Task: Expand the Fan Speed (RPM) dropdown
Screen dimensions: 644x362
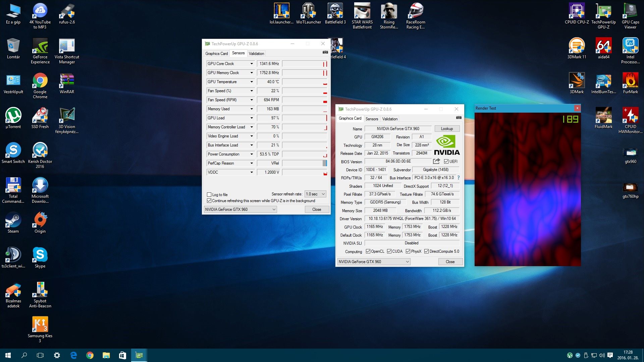Action: pyautogui.click(x=251, y=100)
